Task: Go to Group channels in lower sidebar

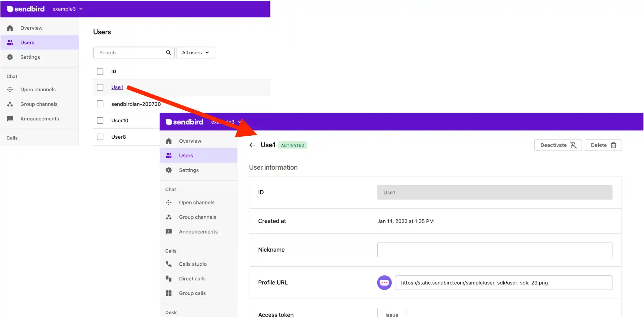Action: tap(197, 217)
